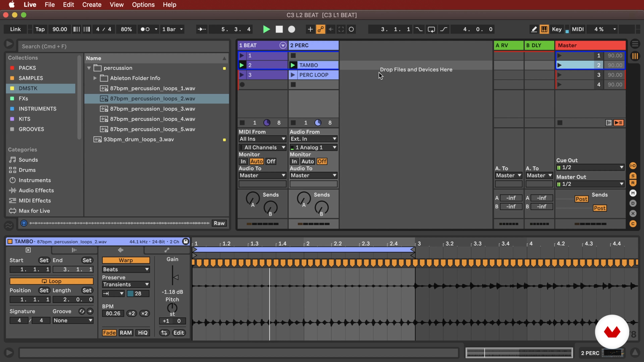Screen dimensions: 644x362
Task: Select 87bpm_percussion_loops_3.wav file
Action: pyautogui.click(x=152, y=109)
